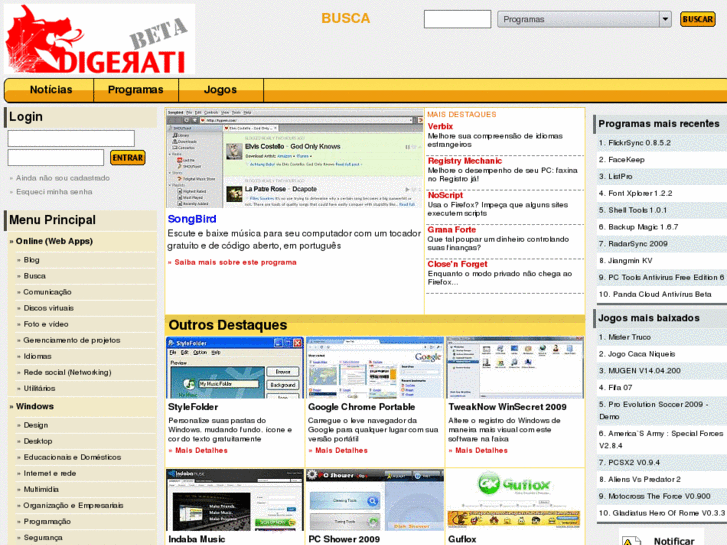
Task: Open RadarSync 2009 entry
Action: [x=638, y=244]
